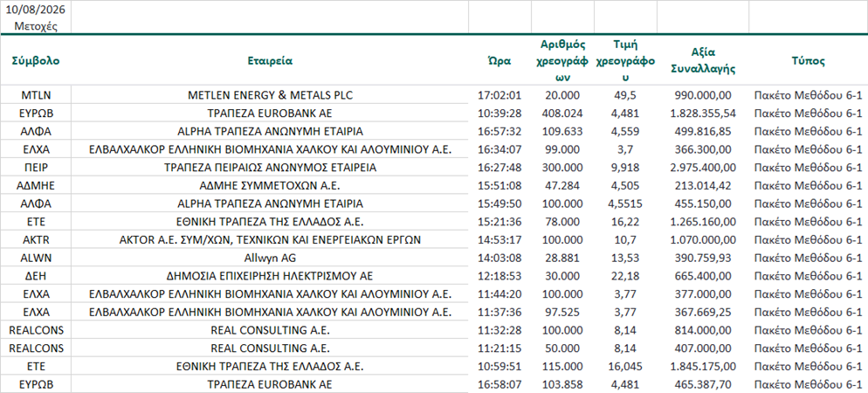Select value 377.000,00
Screen dimensions: 868x393
703,293
